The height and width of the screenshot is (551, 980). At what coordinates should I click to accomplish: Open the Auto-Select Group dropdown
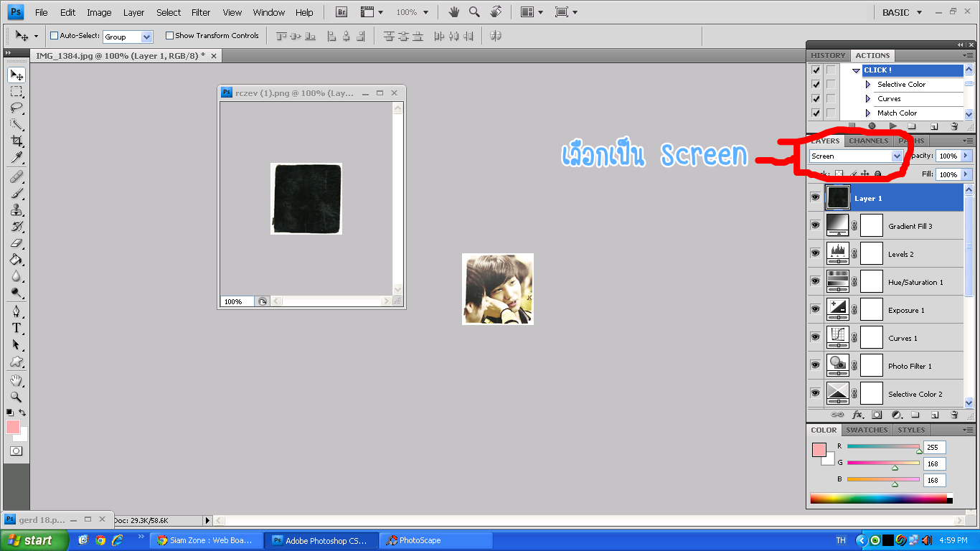(x=128, y=37)
